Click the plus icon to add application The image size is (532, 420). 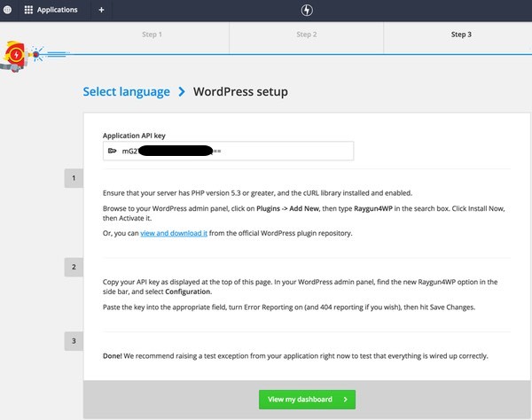pyautogui.click(x=101, y=10)
